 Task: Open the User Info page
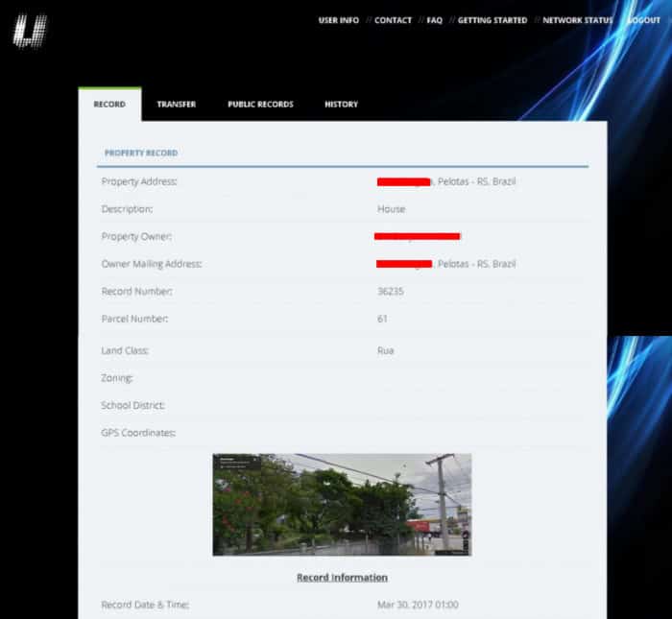(339, 20)
